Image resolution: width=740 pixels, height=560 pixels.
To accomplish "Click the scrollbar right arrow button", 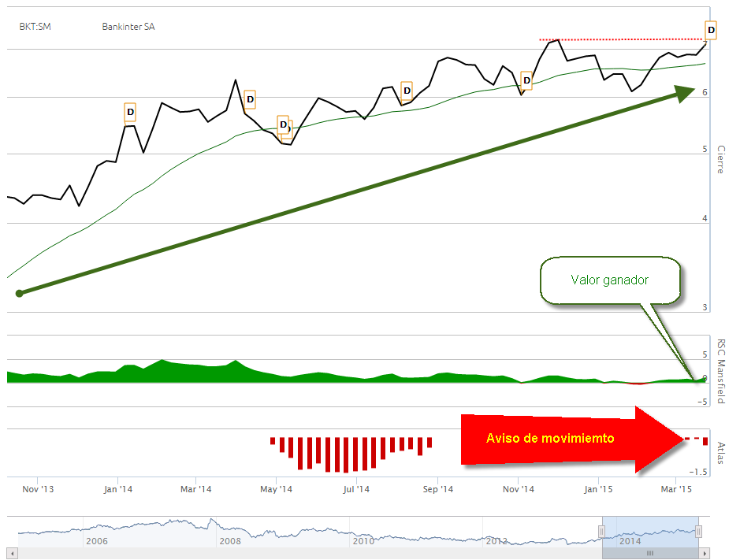I will tap(705, 554).
